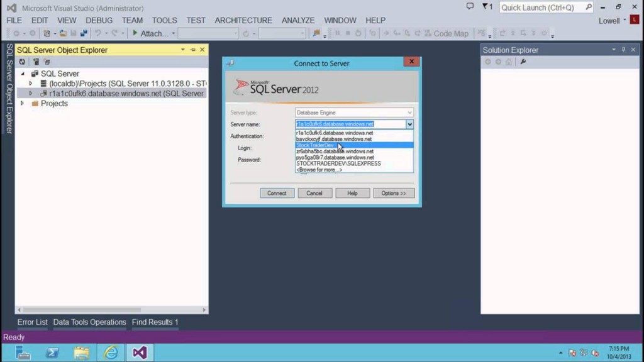Pin the SQL Server Object Explorer panel
The image size is (644, 362).
click(192, 50)
